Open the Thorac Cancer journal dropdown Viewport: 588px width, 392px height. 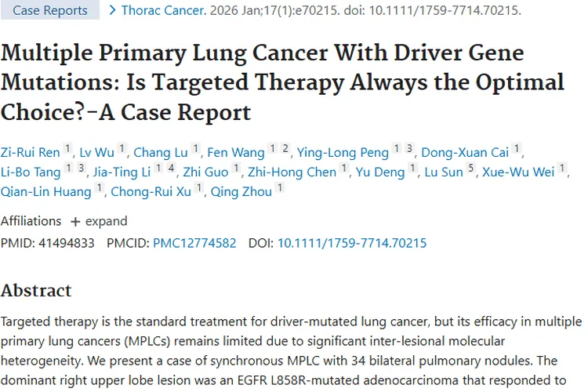tap(162, 11)
